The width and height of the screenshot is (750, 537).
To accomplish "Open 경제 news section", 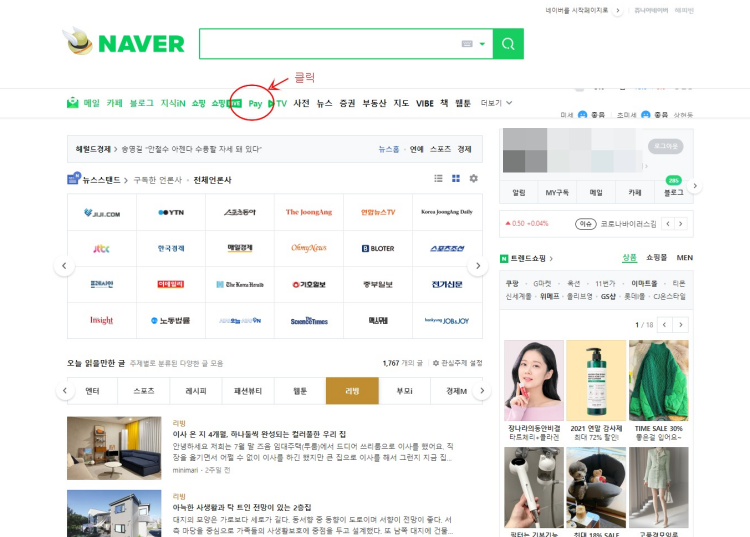I will click(464, 149).
